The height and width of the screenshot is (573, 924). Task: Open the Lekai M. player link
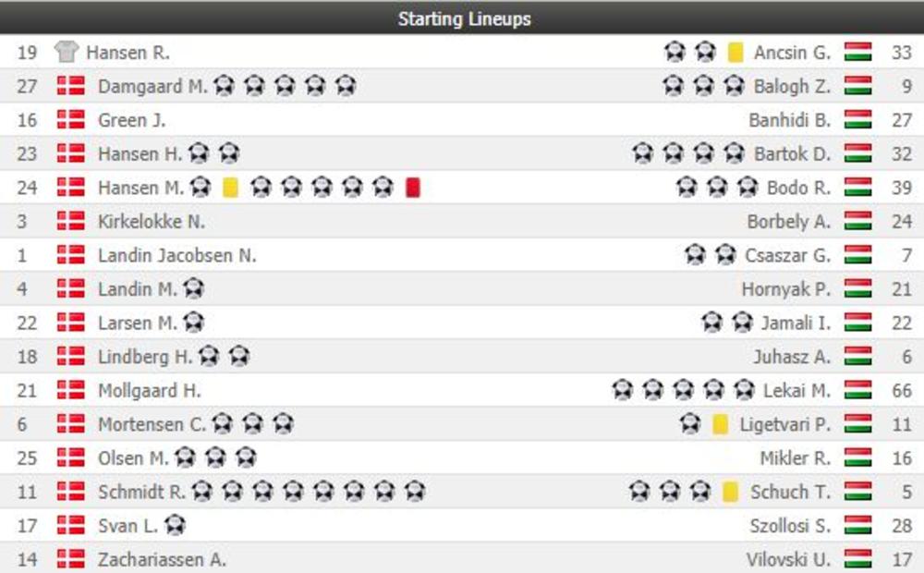tap(796, 391)
